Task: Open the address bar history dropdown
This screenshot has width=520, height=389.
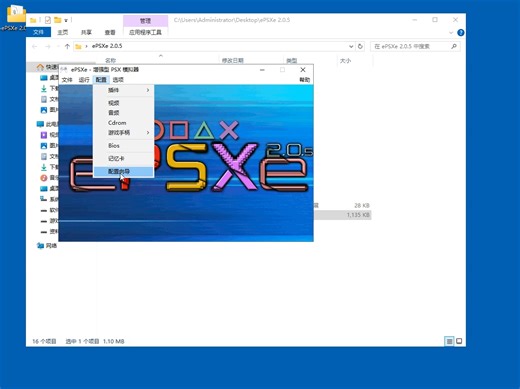Action: (x=351, y=46)
